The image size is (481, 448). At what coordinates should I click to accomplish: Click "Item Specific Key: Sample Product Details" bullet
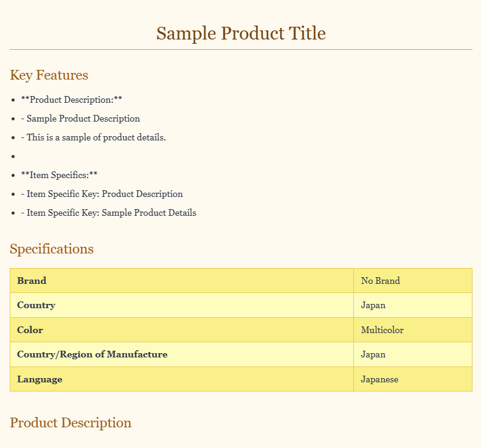tap(108, 213)
